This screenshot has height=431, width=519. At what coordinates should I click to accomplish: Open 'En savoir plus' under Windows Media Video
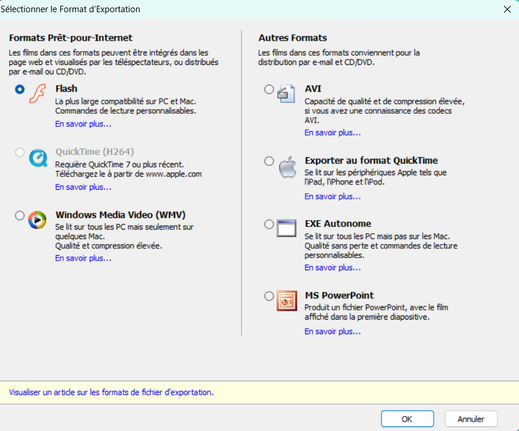[83, 258]
